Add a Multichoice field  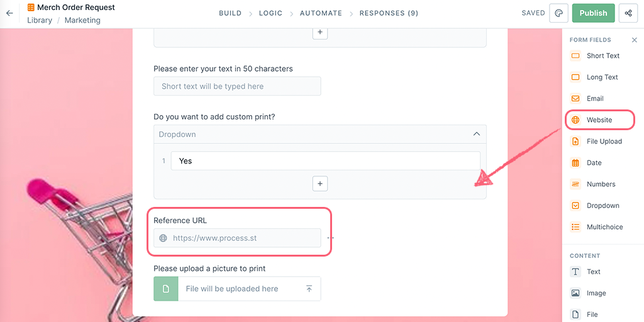tap(597, 226)
